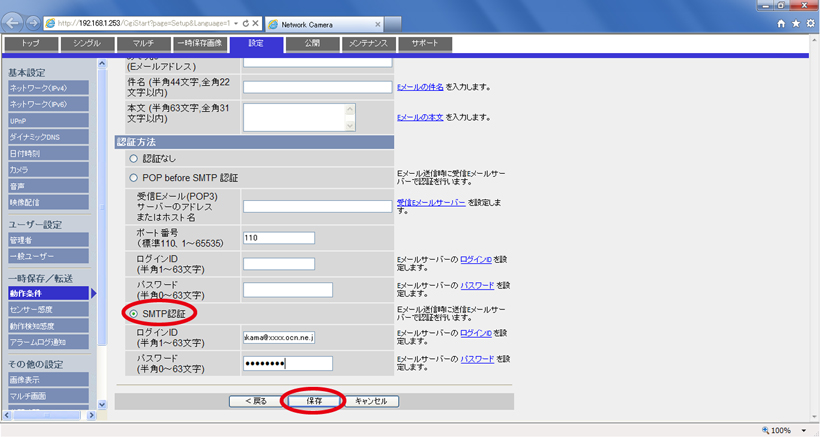Screen dimensions: 820x437
Task: Open the address bar dropdown arrow
Action: coord(236,24)
